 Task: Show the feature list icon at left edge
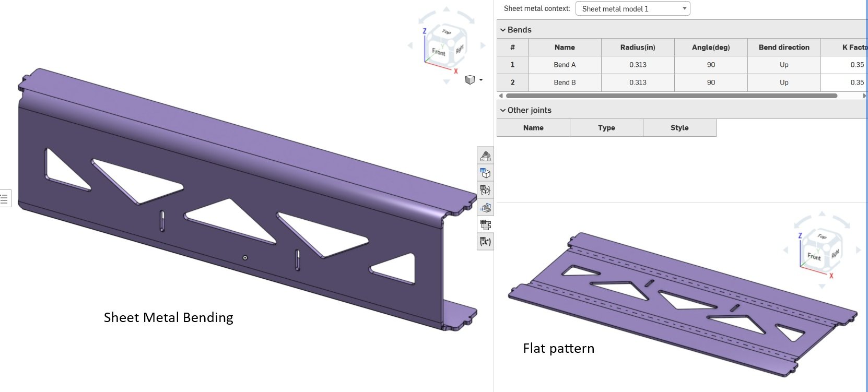pyautogui.click(x=5, y=198)
